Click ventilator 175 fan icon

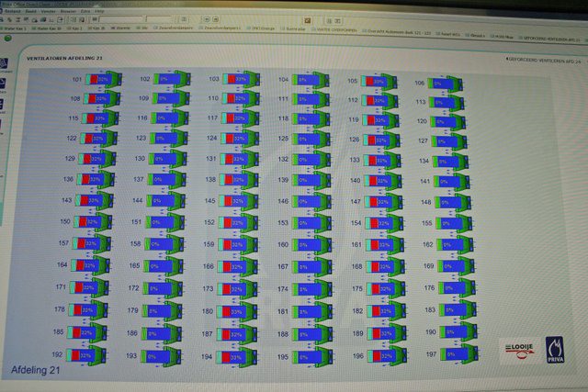tap(381, 288)
